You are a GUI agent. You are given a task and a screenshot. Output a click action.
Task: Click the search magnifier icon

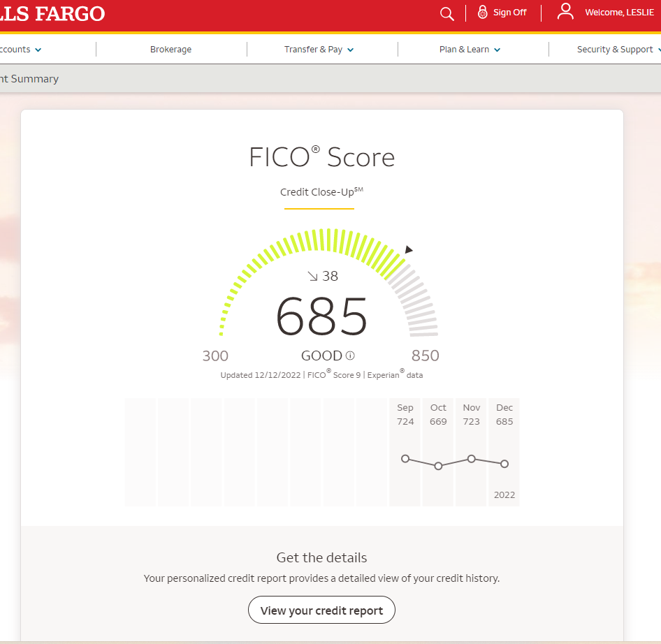click(x=446, y=13)
